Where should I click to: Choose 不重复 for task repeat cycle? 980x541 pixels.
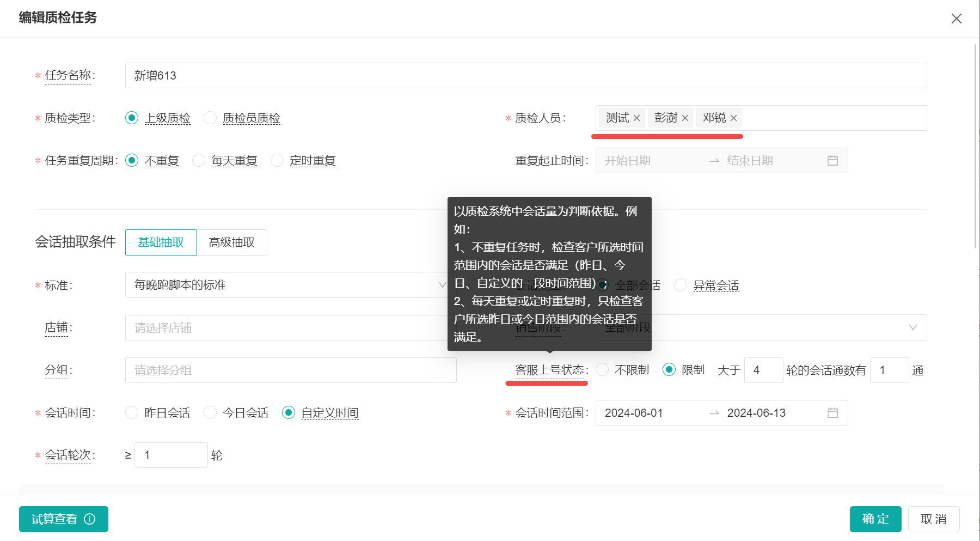pos(132,161)
